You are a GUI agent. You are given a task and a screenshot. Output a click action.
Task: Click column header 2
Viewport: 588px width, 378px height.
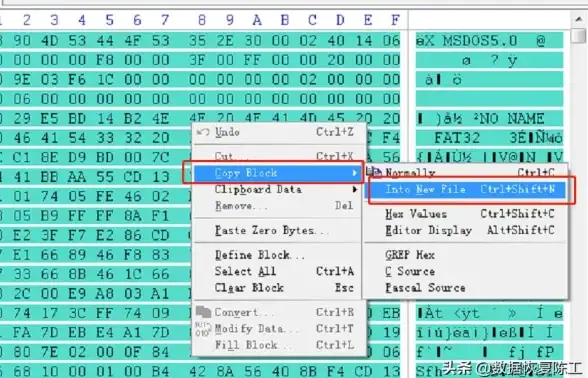pyautogui.click(x=26, y=20)
